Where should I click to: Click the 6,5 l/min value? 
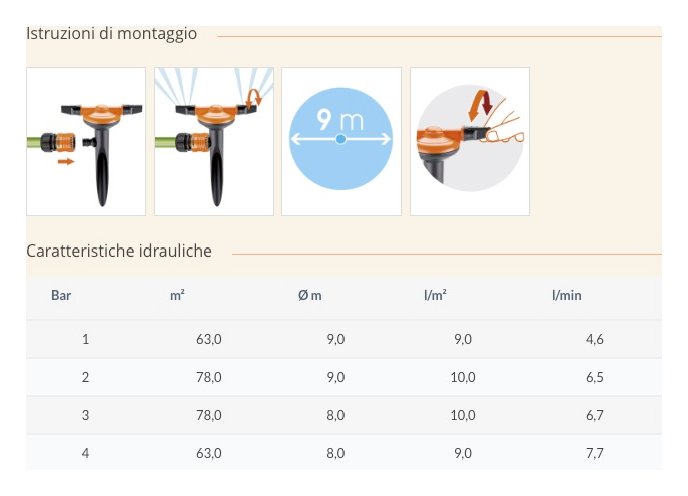point(594,377)
